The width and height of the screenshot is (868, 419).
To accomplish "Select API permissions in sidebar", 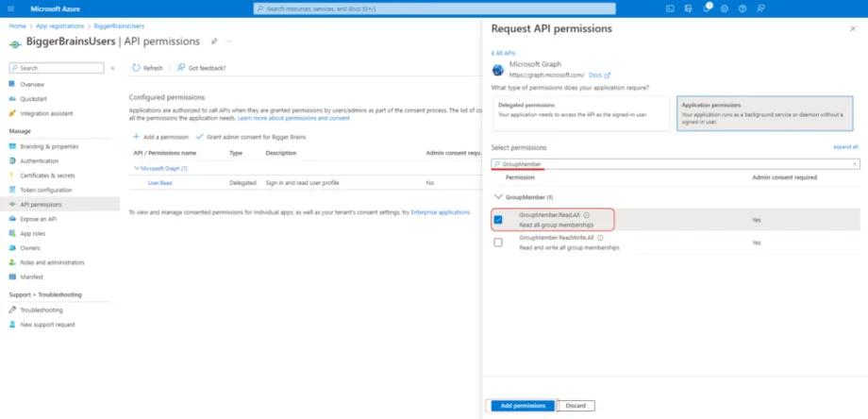I will (x=59, y=204).
